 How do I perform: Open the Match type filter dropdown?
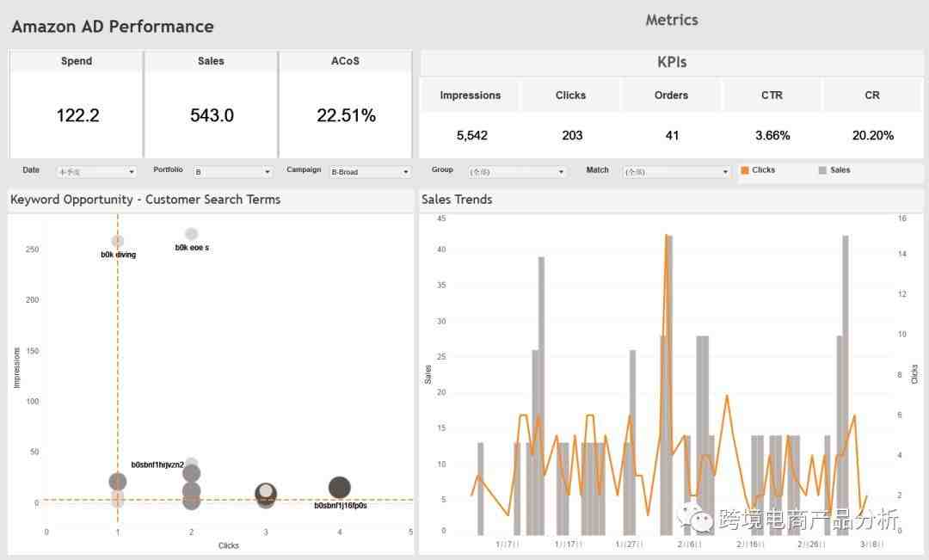click(676, 172)
